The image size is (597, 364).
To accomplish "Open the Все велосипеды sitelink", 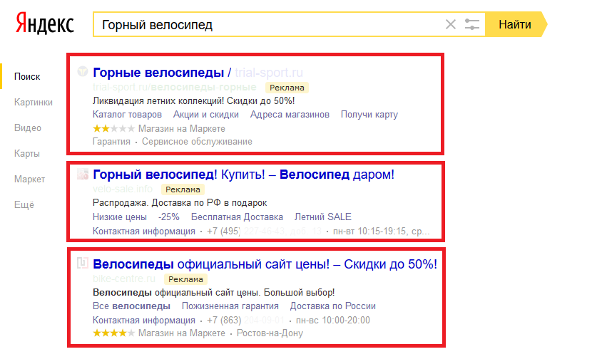I will coord(131,306).
